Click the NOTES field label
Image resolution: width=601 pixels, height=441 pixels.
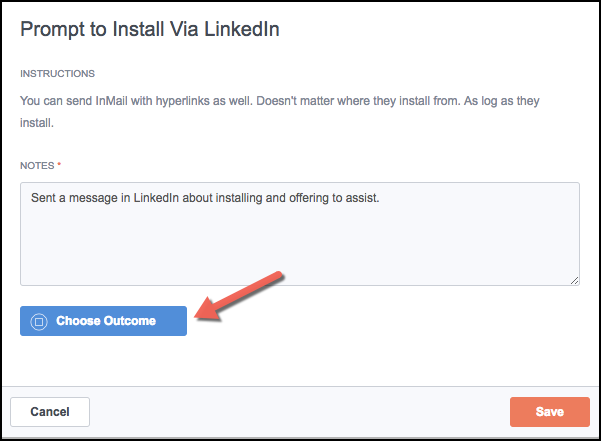pyautogui.click(x=37, y=166)
